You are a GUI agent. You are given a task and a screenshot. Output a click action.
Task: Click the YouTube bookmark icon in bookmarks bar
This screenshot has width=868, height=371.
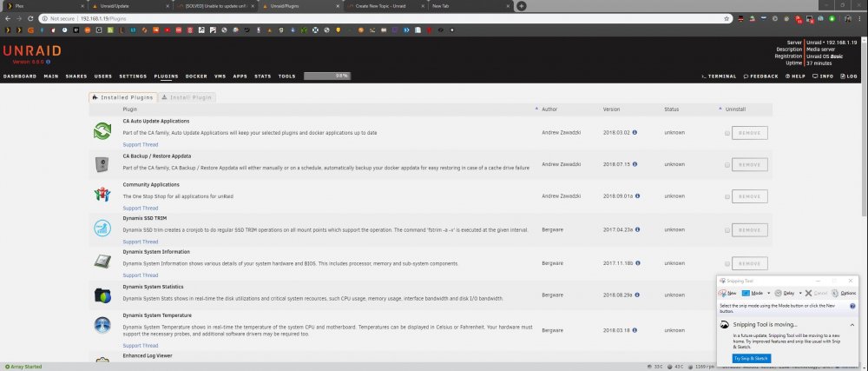(168, 30)
